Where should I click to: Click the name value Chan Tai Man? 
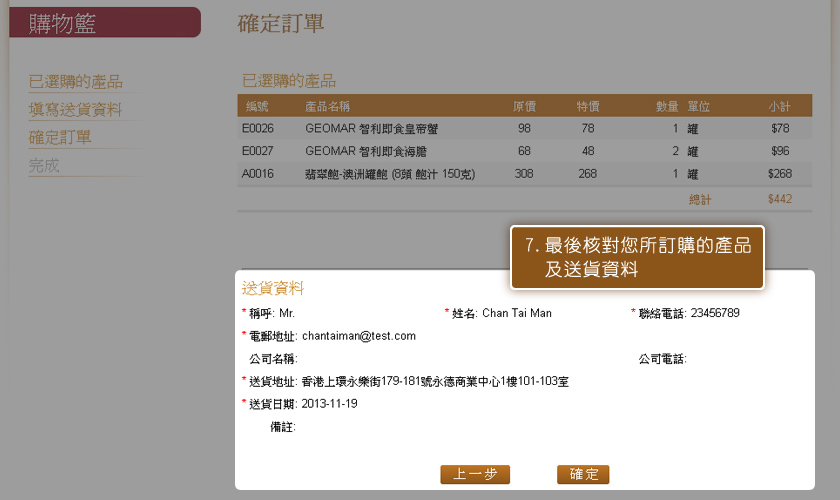pos(517,313)
